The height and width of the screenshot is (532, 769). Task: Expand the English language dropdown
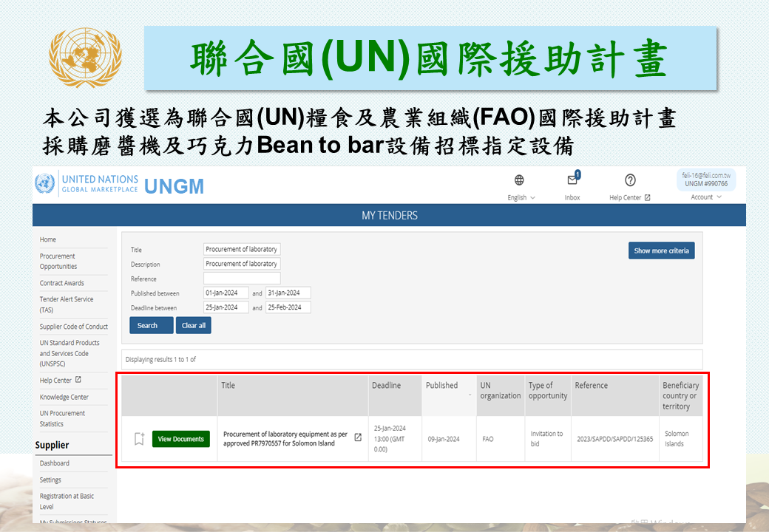point(521,197)
